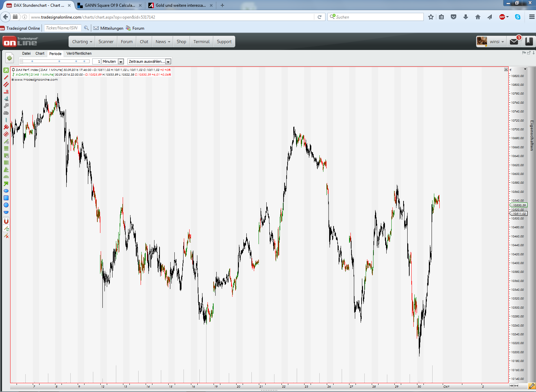
Task: Open the Terminal page
Action: 201,42
